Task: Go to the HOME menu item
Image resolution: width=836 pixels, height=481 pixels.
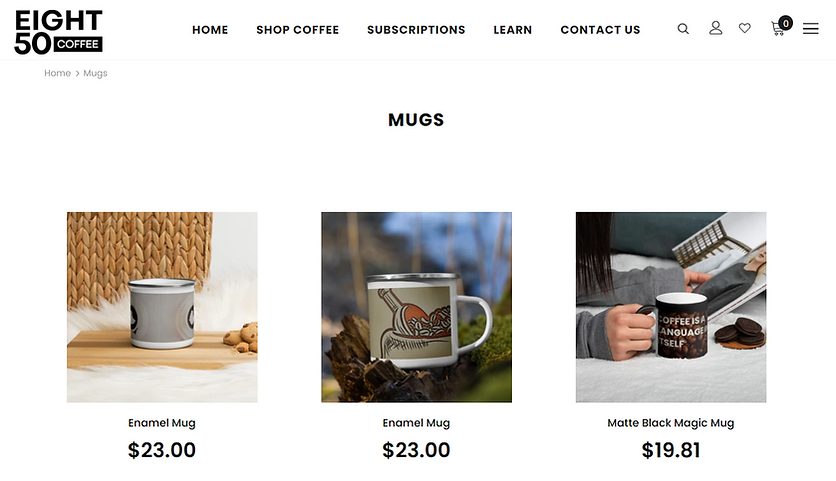Action: pyautogui.click(x=210, y=30)
